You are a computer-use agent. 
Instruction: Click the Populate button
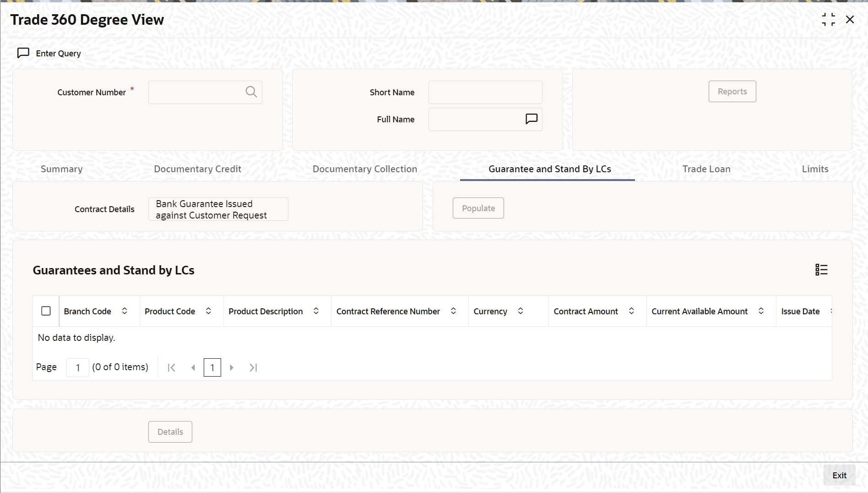[x=478, y=208]
